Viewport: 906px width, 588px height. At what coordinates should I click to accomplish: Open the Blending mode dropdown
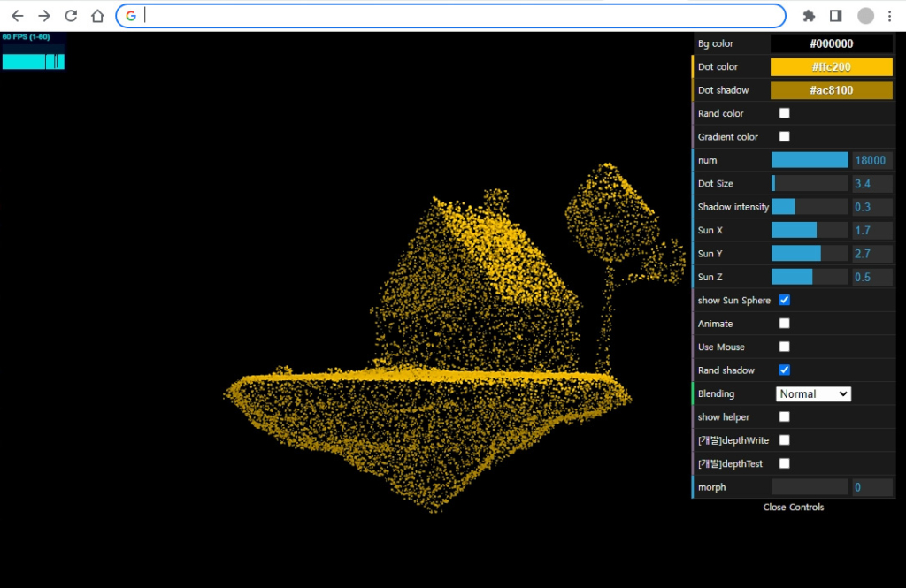coord(813,394)
